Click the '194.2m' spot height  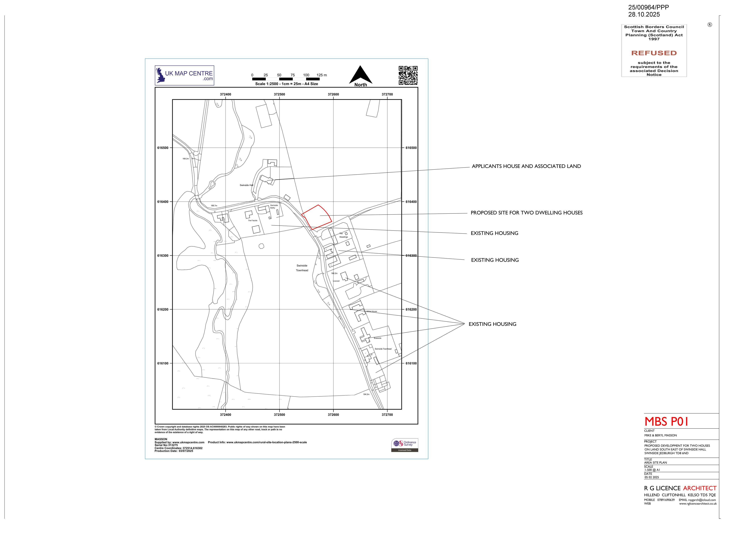coord(366,394)
